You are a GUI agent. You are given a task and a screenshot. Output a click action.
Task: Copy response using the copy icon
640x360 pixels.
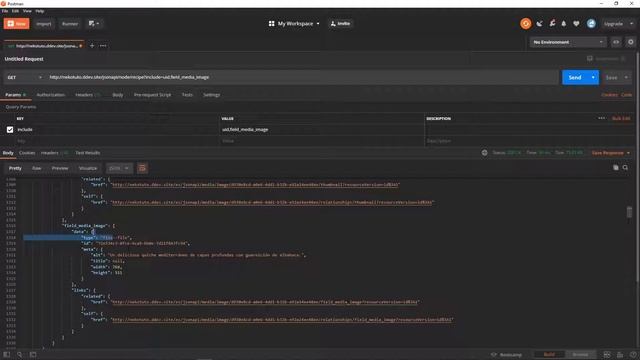click(x=616, y=167)
